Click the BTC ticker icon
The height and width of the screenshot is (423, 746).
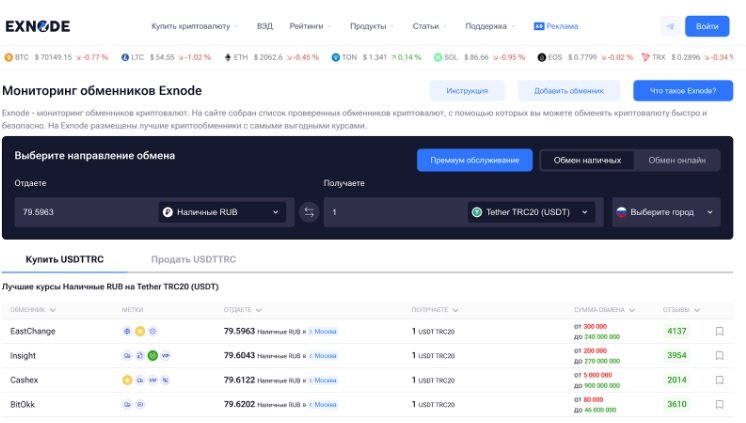point(10,58)
